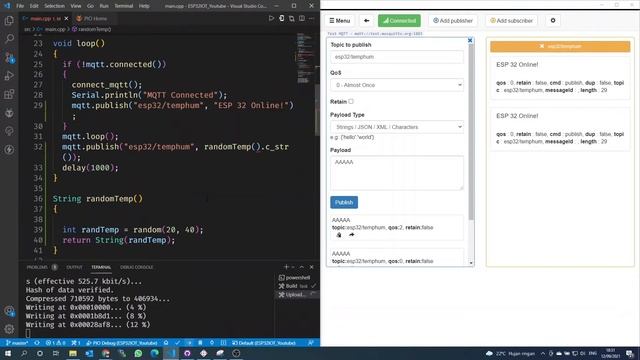Image resolution: width=640 pixels, height=360 pixels.
Task: Close the terminal panel
Action: tap(311, 267)
